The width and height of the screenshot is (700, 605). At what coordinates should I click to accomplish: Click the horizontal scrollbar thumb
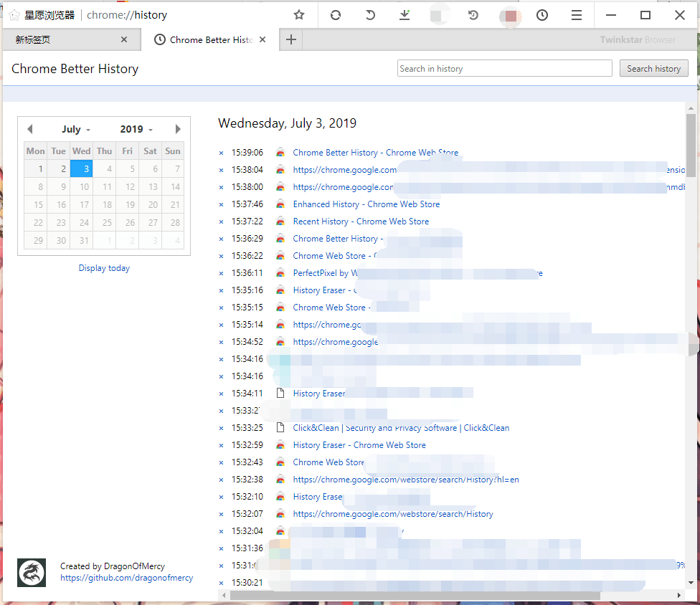click(x=415, y=595)
